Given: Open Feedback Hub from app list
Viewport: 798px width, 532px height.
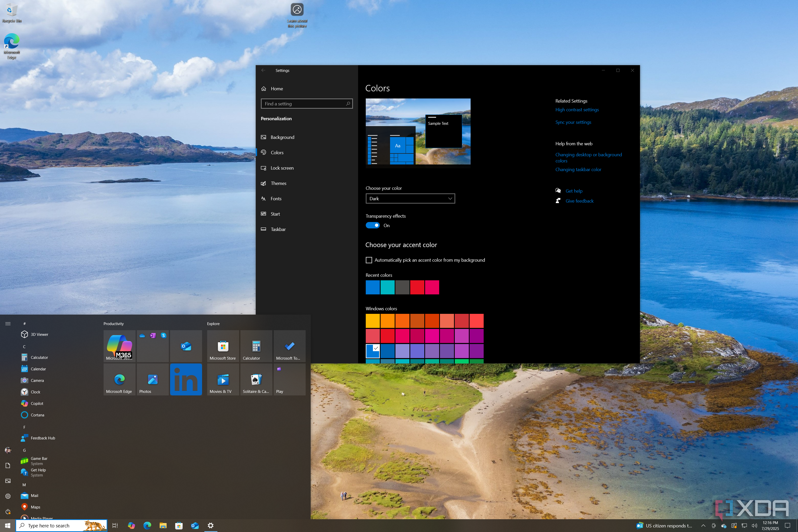Looking at the screenshot, I should pos(43,438).
